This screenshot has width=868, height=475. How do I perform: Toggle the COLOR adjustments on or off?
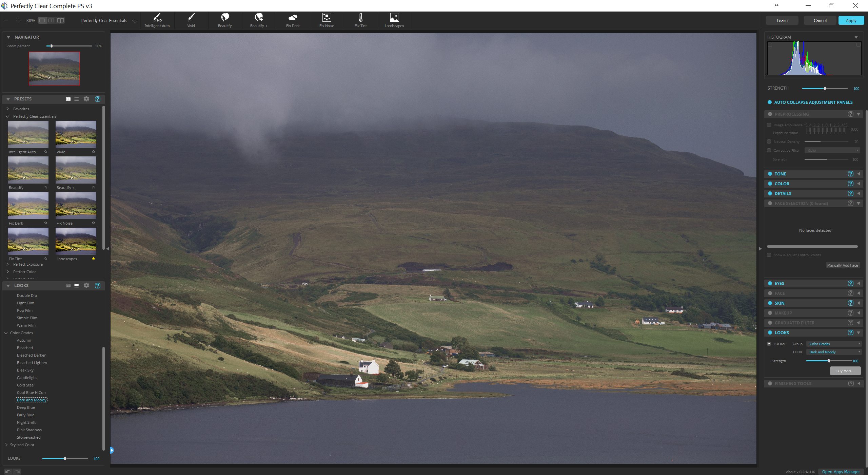click(x=770, y=184)
